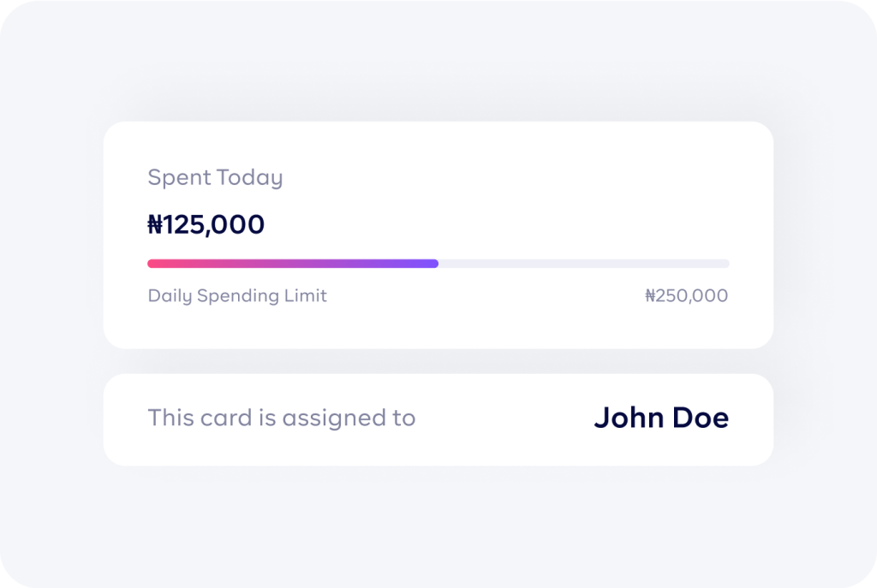Click the filled gradient part of the progress bar

tap(293, 264)
